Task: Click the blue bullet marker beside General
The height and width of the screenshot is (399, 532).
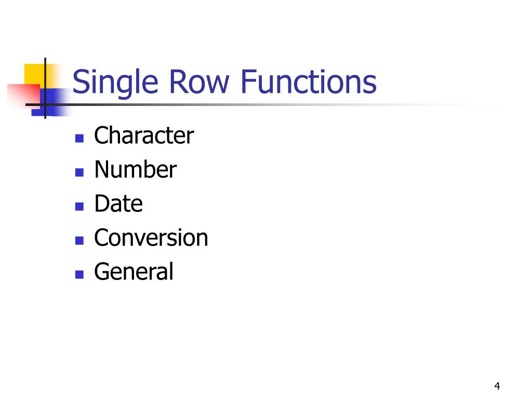Action: [x=79, y=274]
